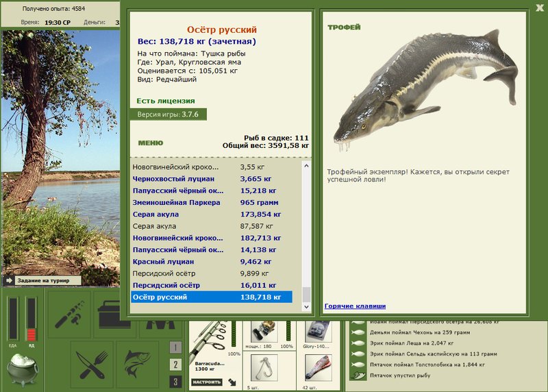The image size is (548, 392).
Task: Open the МЕНЮ button
Action: pos(151,143)
